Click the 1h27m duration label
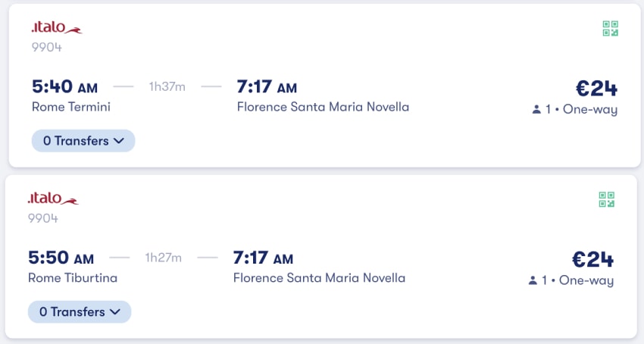 click(164, 258)
